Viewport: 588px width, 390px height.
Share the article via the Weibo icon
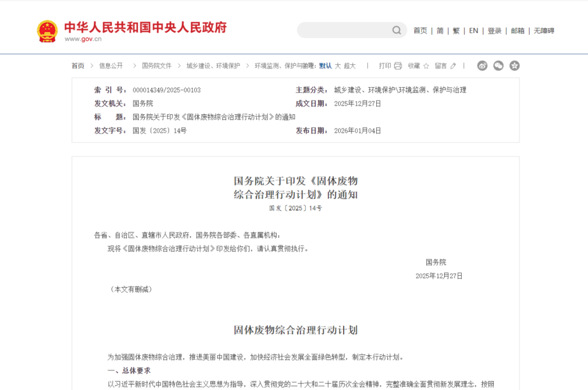[x=482, y=65]
